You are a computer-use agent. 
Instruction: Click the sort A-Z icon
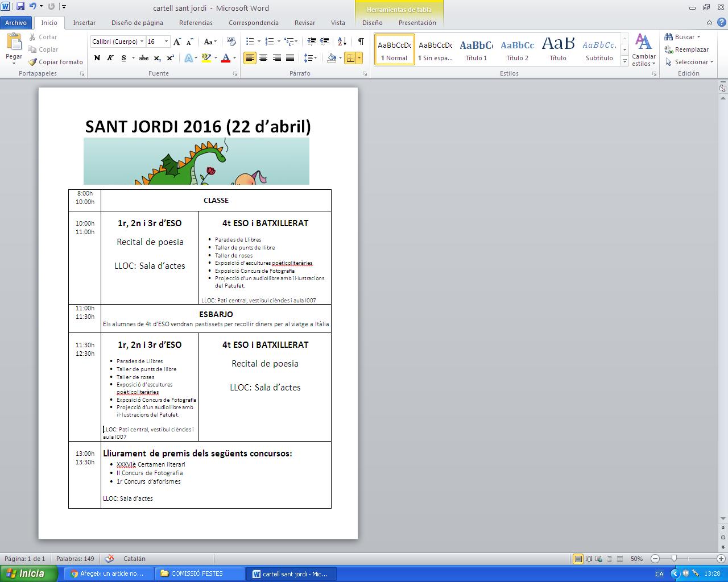(x=342, y=41)
